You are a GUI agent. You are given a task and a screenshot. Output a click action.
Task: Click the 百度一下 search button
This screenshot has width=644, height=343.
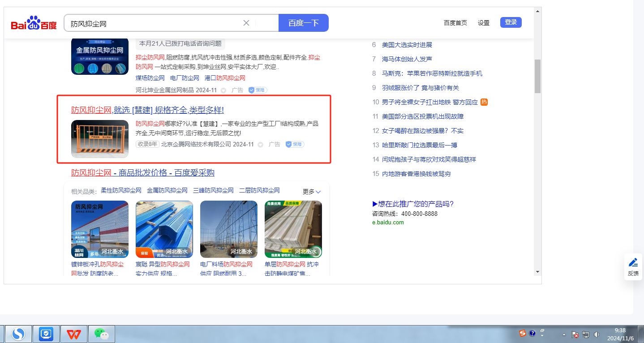click(304, 23)
